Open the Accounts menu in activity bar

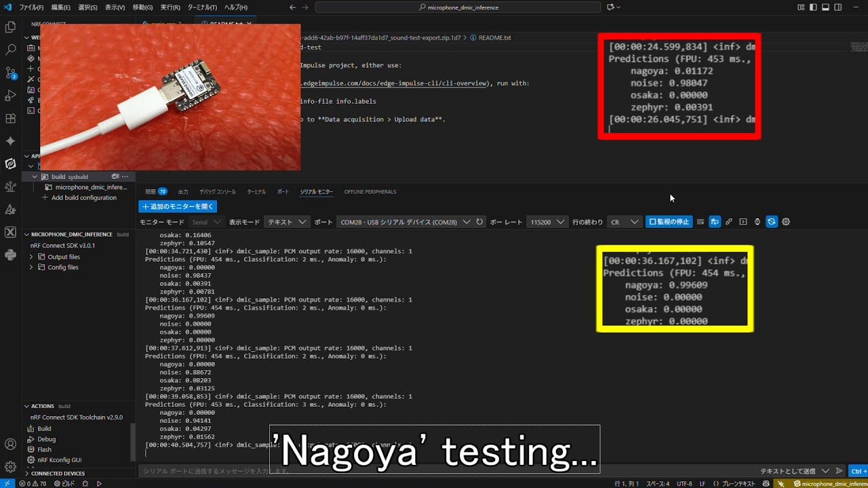click(x=10, y=445)
